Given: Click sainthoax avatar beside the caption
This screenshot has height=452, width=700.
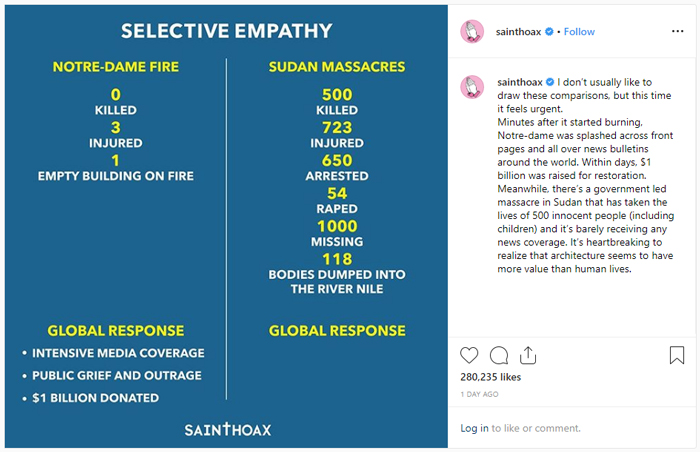Looking at the screenshot, I should point(472,87).
